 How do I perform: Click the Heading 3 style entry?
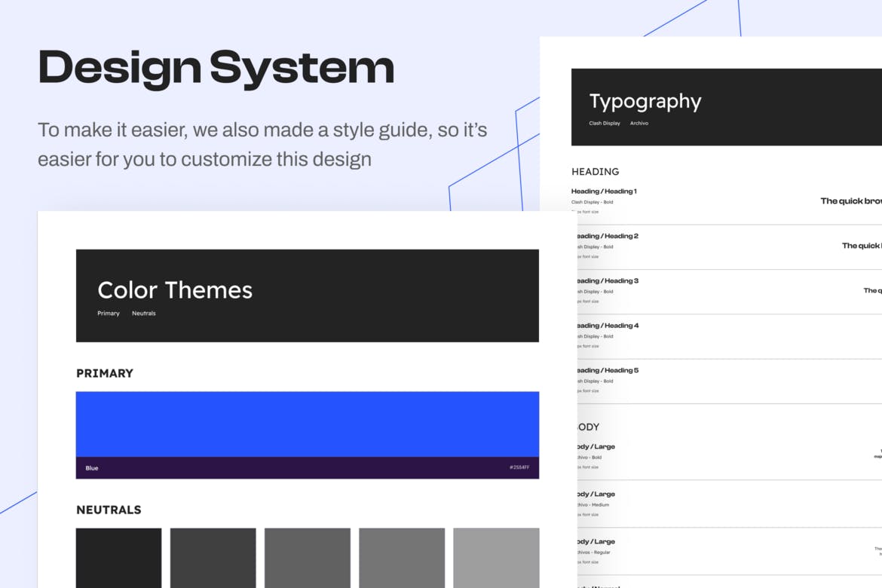pyautogui.click(x=608, y=280)
